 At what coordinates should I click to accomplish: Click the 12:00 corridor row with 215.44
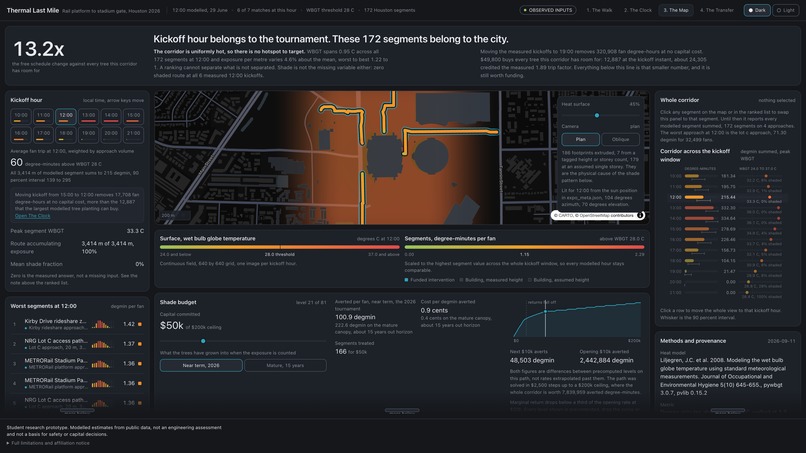click(727, 197)
